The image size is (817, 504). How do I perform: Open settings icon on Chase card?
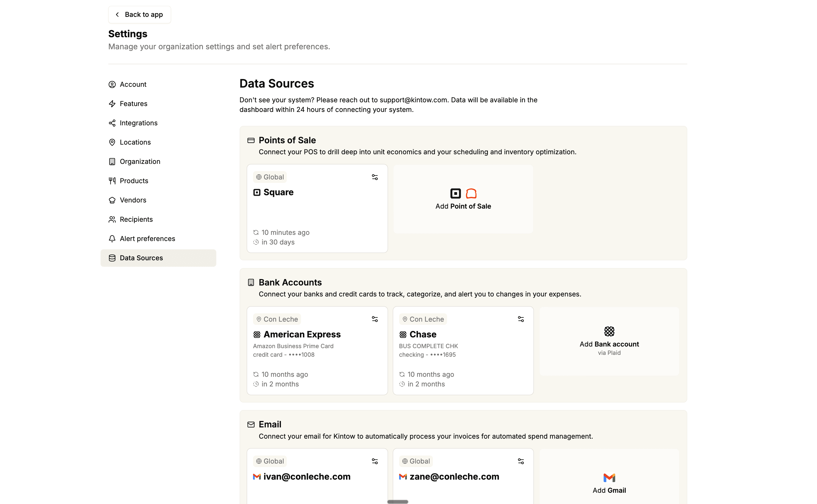pyautogui.click(x=521, y=319)
